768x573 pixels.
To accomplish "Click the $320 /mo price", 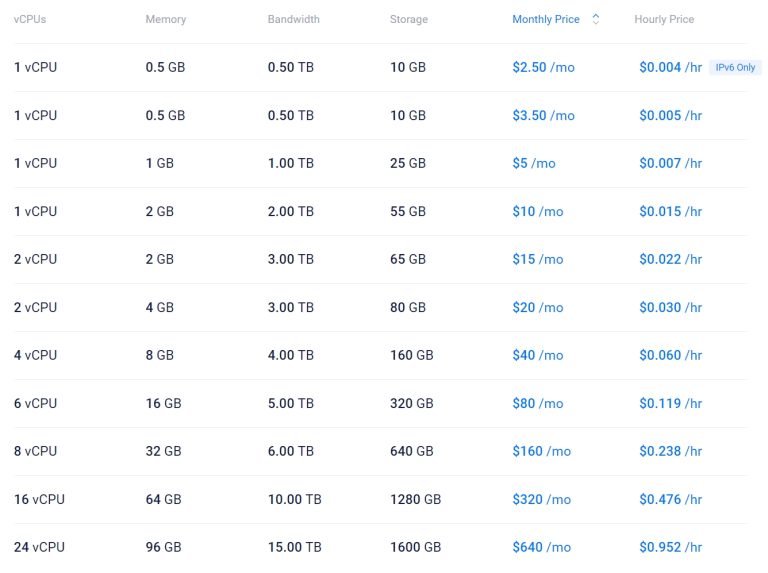I will tap(541, 499).
